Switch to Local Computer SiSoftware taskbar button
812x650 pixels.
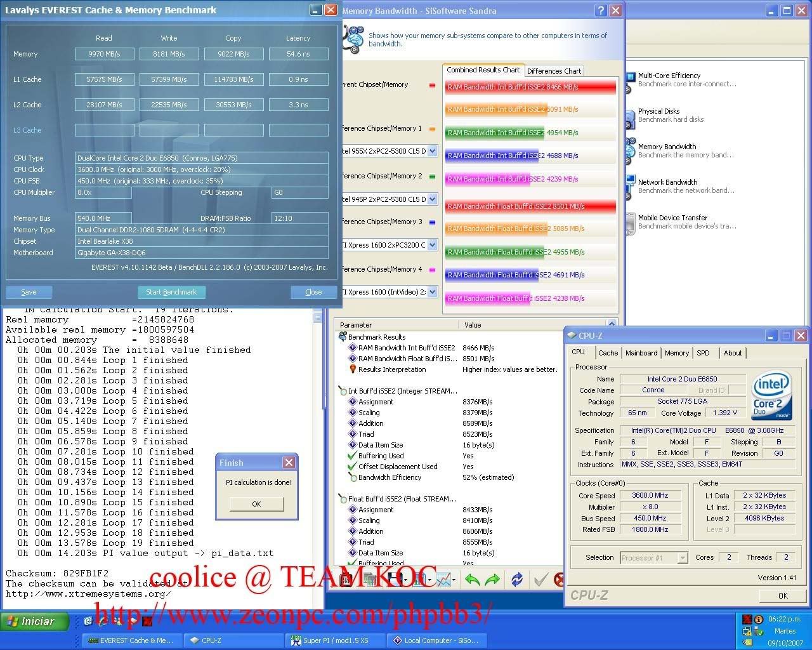(436, 640)
